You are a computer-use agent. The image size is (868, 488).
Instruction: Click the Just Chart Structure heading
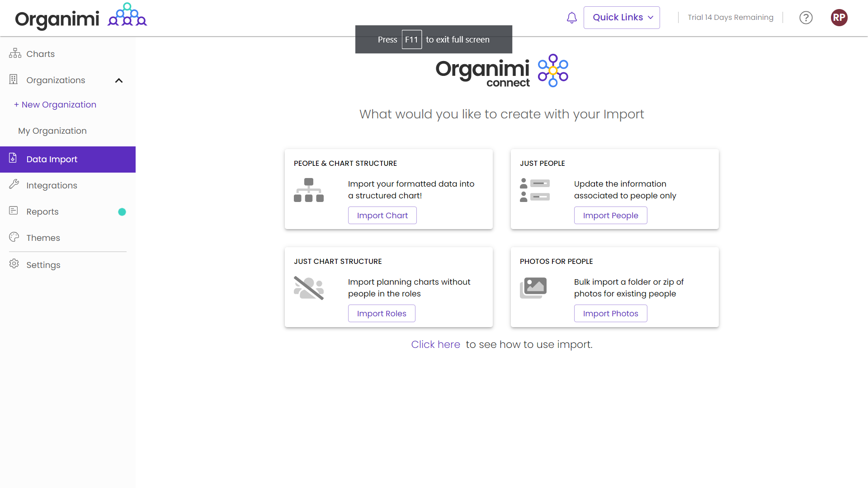point(338,261)
